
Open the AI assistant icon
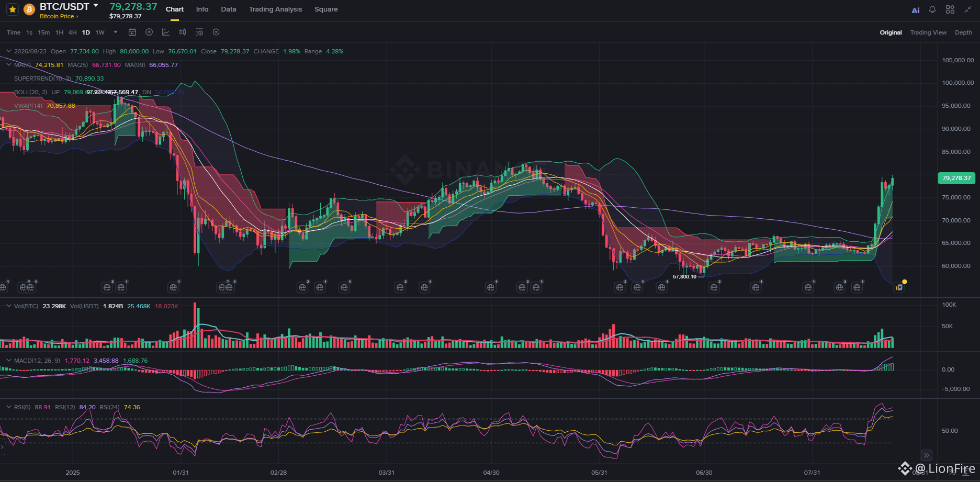916,10
